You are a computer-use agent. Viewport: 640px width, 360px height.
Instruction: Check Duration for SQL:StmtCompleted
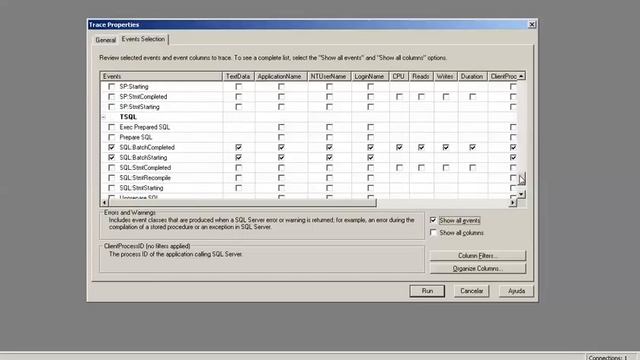[x=472, y=168]
